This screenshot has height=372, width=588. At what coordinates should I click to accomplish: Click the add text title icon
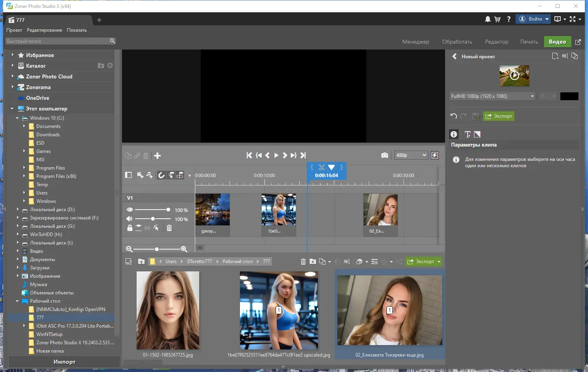pos(468,134)
